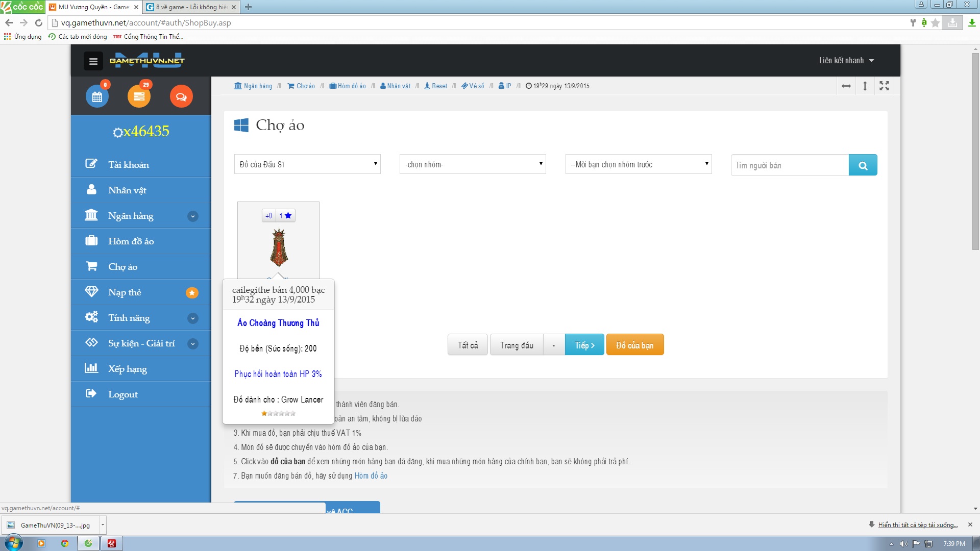Open the blue calendar notification icon
Viewport: 980px width, 551px height.
[x=97, y=96]
